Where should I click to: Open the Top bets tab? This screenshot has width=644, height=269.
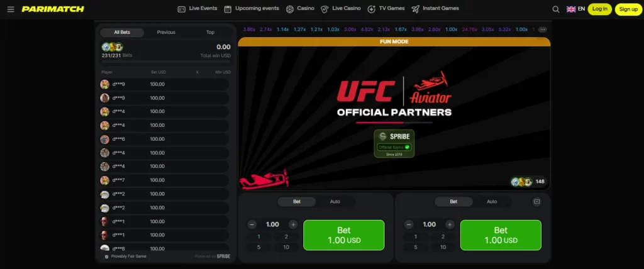(x=210, y=33)
